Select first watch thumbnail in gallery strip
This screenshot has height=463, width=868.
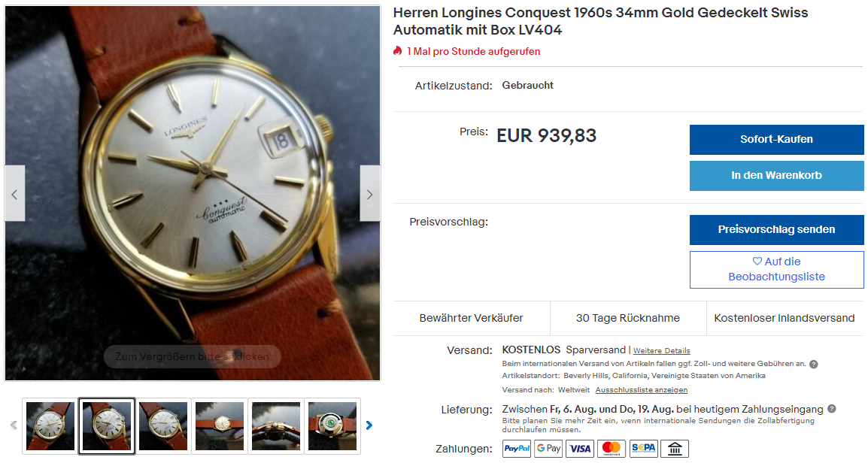[x=50, y=426]
